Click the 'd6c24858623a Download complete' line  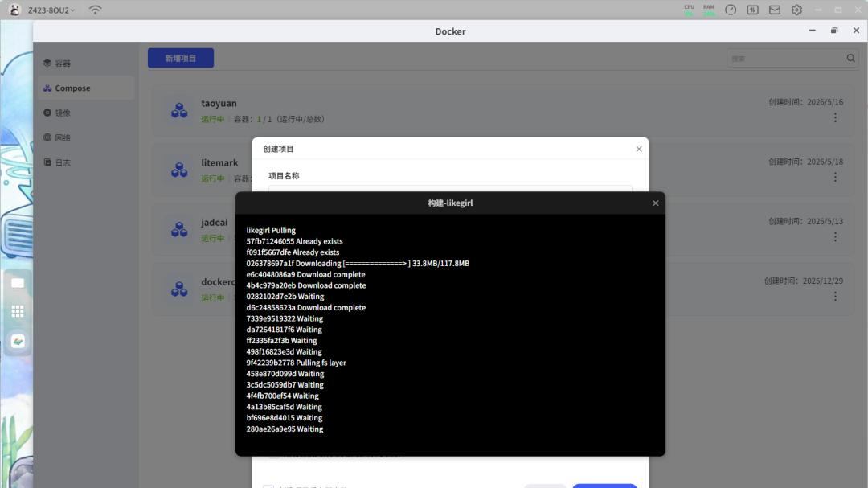(306, 307)
